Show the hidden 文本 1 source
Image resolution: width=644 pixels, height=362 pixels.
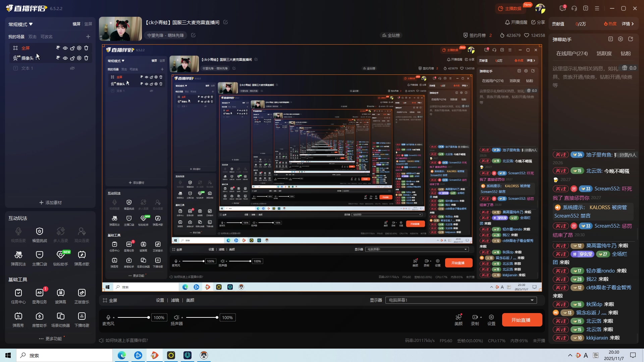click(72, 68)
